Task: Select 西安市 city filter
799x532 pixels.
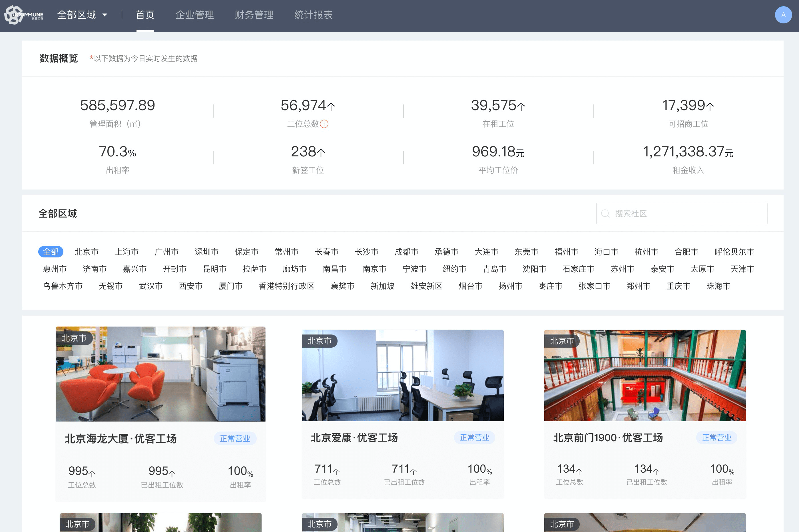Action: [191, 286]
